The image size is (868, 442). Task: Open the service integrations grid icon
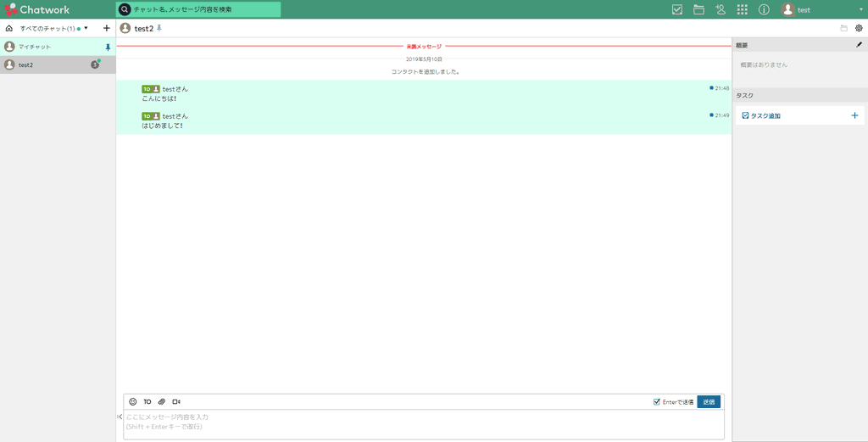[743, 9]
